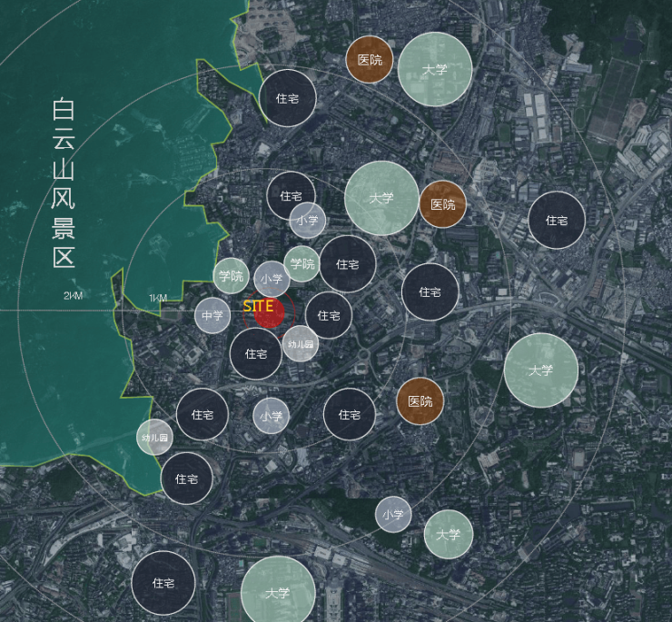Select the 住宅 circle in bottom-left corner
The width and height of the screenshot is (672, 622).
click(163, 583)
